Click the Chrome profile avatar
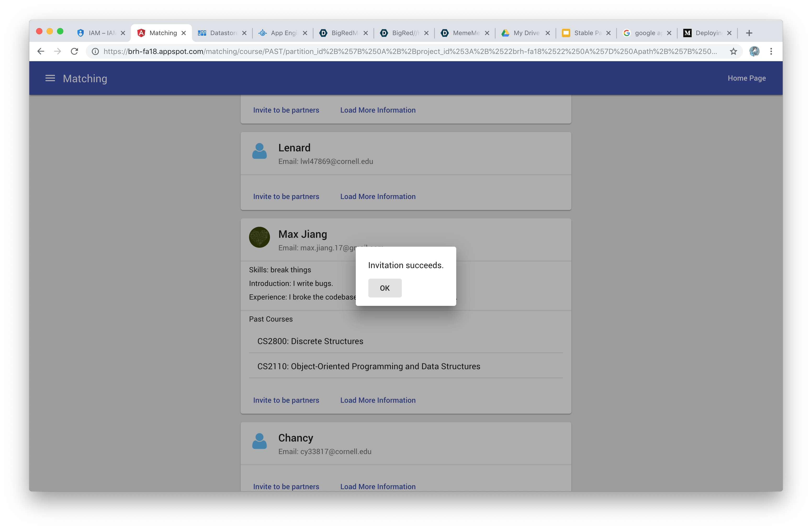 click(x=754, y=51)
